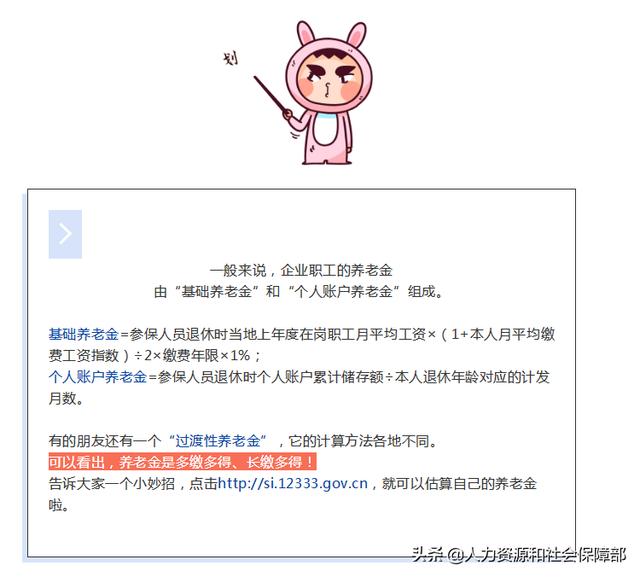Click the text 缴费年限×1% in the formula

point(206,356)
